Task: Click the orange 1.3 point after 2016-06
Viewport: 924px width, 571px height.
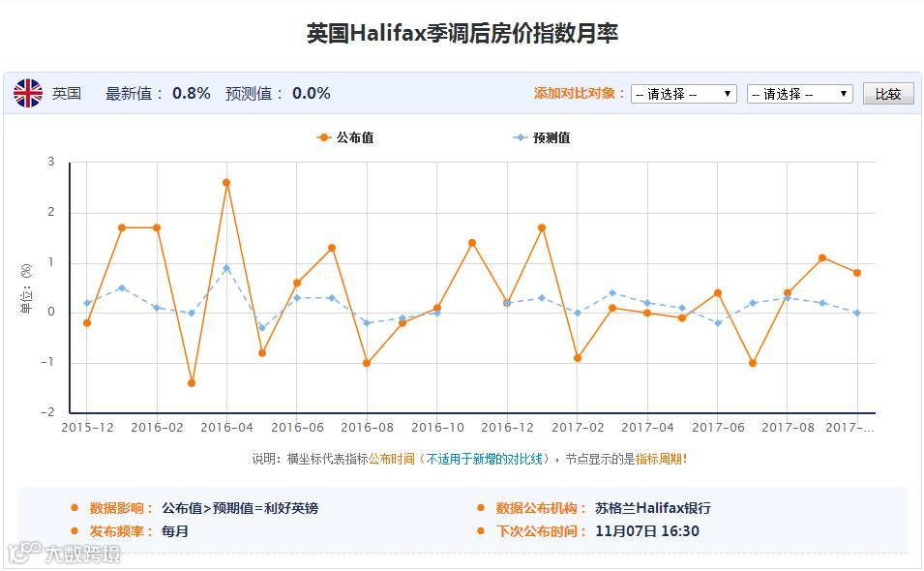Action: click(332, 248)
